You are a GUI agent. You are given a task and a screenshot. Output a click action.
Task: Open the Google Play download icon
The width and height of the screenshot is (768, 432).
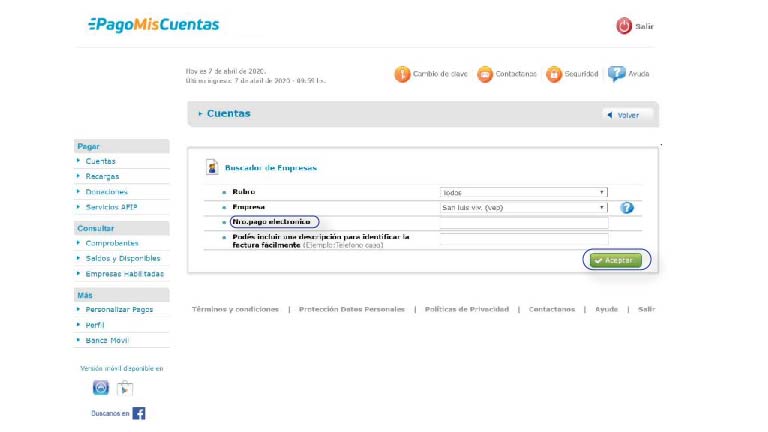point(125,388)
